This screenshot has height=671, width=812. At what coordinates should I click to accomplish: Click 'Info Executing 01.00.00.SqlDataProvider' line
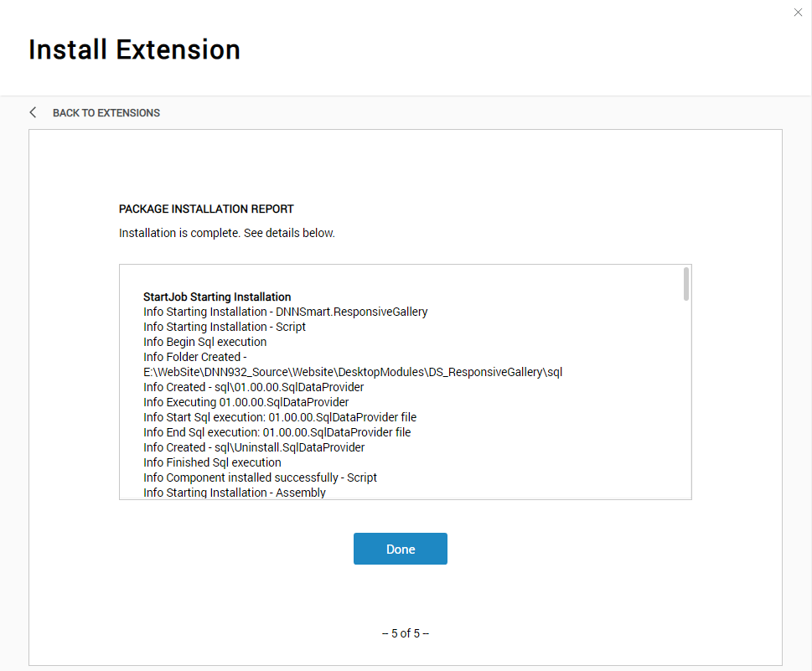point(246,402)
